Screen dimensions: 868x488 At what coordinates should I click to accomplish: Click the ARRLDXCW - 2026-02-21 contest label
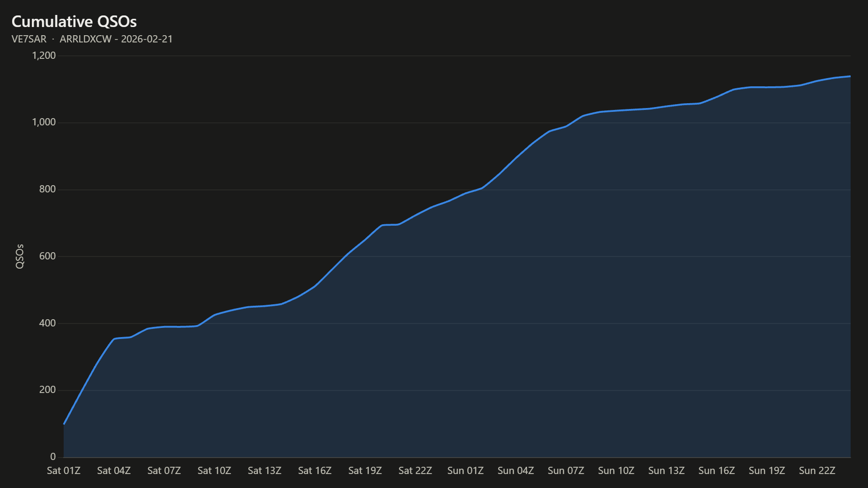click(x=116, y=39)
